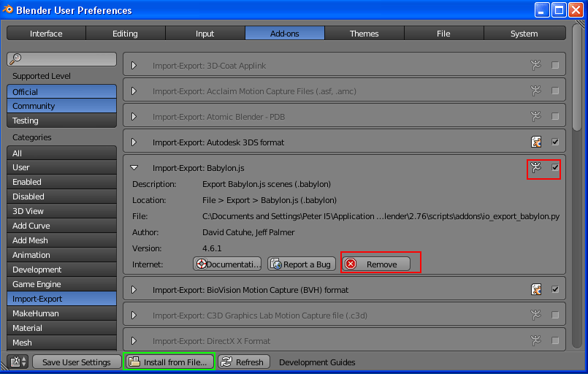This screenshot has height=374, width=588.
Task: Click the community icon on C3D Graphics Lab row
Action: coord(536,315)
